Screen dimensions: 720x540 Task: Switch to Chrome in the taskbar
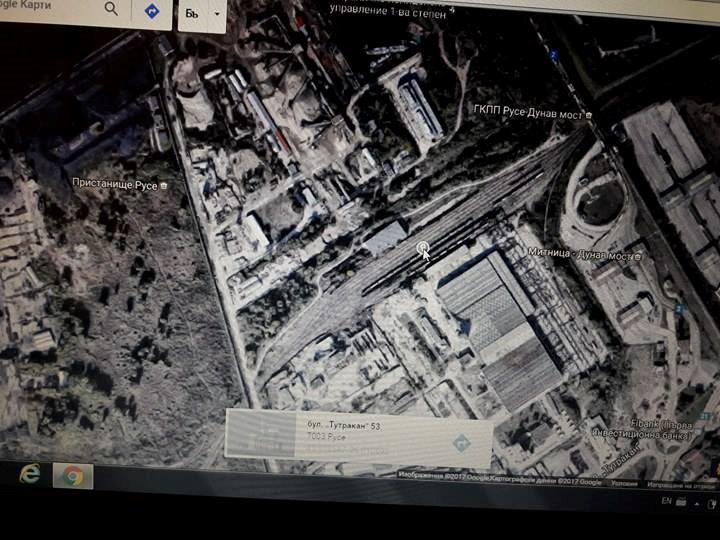pos(73,476)
